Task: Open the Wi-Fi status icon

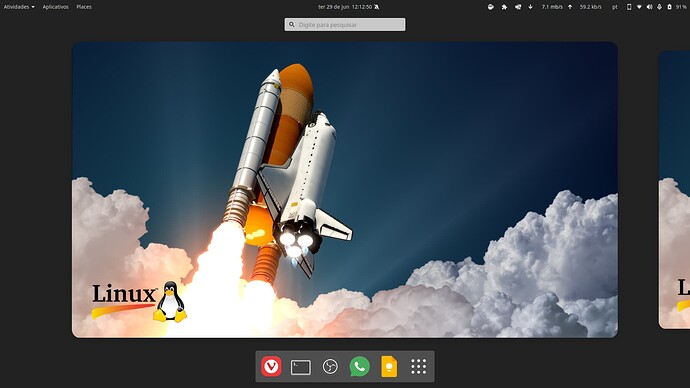Action: pyautogui.click(x=639, y=7)
